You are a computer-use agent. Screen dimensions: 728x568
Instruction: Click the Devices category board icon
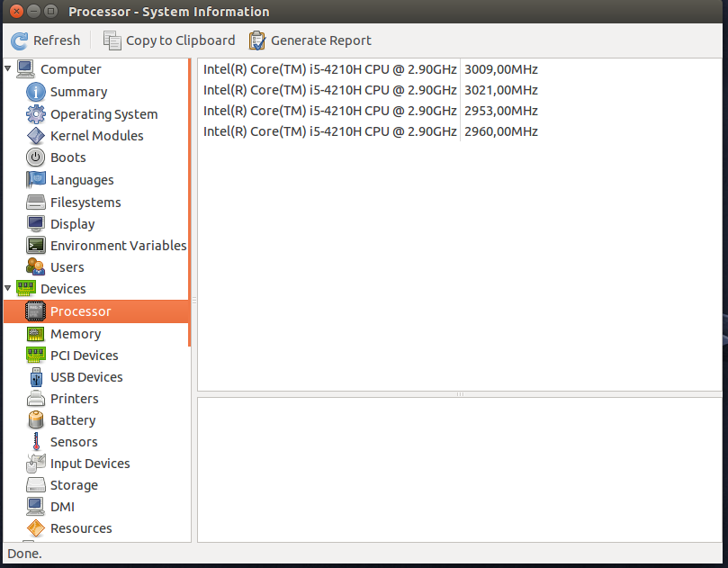click(x=25, y=288)
